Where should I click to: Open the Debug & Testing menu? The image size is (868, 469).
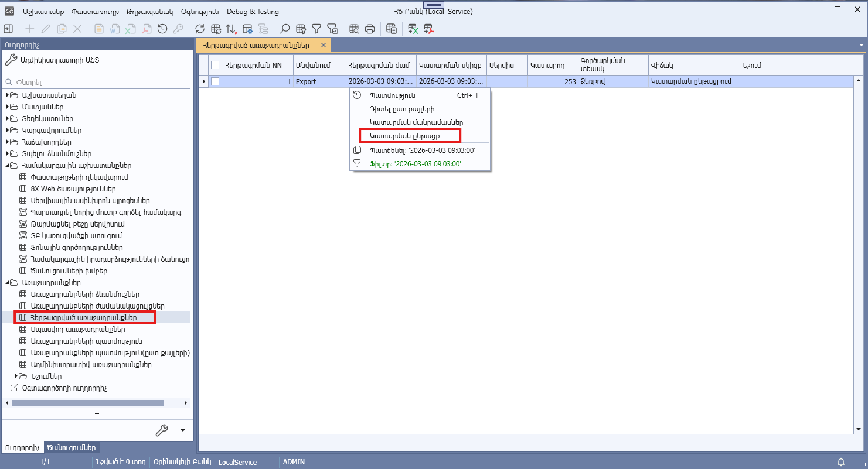253,11
